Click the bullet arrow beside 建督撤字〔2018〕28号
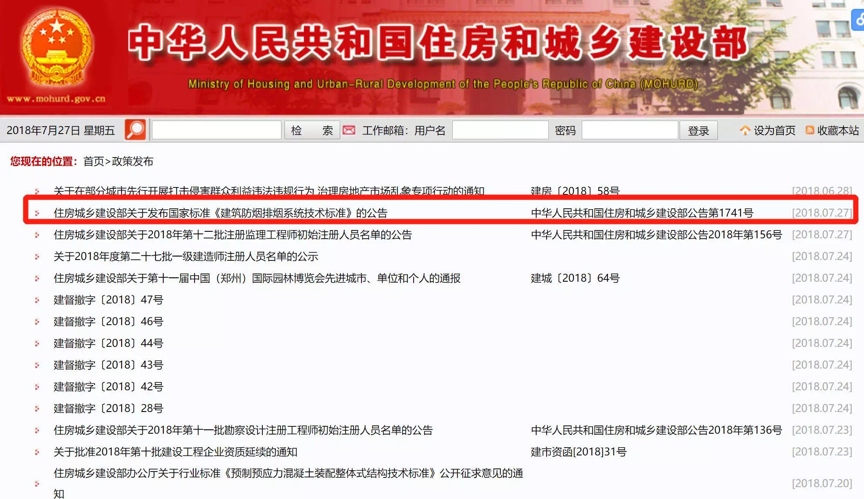This screenshot has width=864, height=499. click(x=37, y=409)
